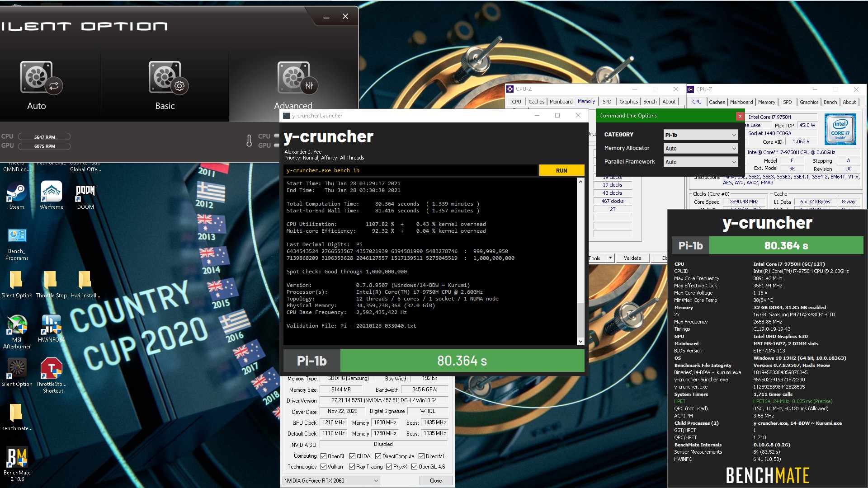
Task: Click the Pi-1b 80.364 s result bar
Action: (x=434, y=361)
